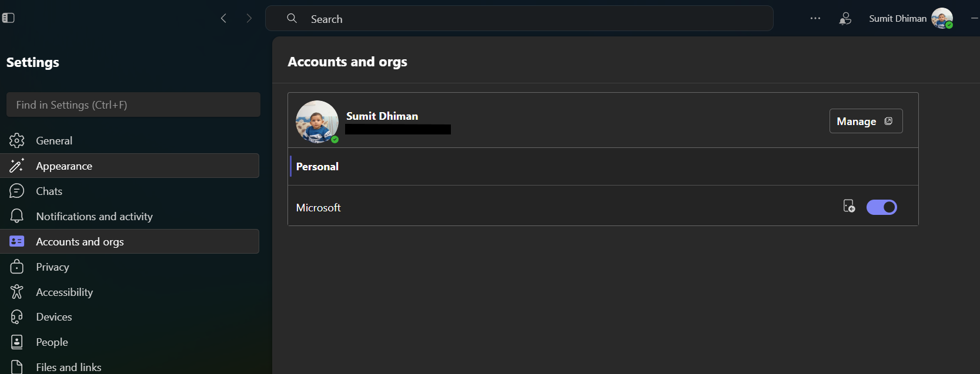Click the Find in Settings field
This screenshot has height=374, width=980.
point(133,105)
